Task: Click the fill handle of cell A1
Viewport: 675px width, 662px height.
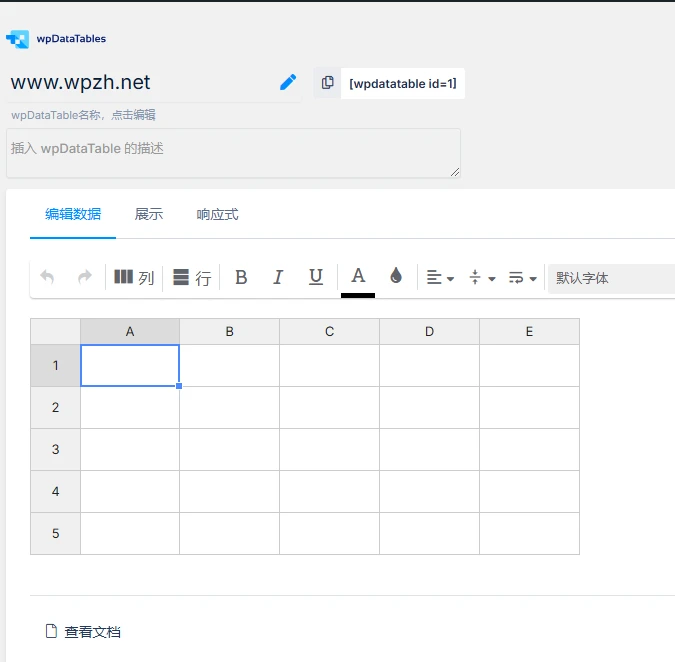Action: pos(179,386)
